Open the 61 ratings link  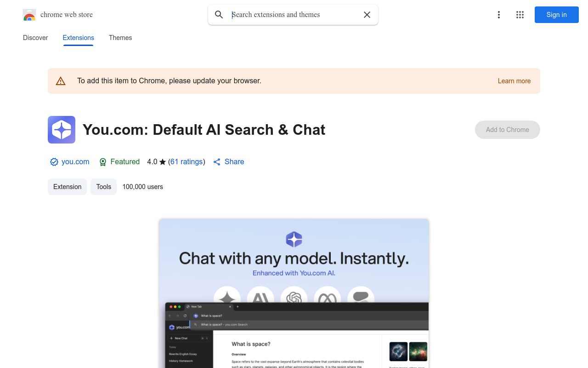click(187, 162)
